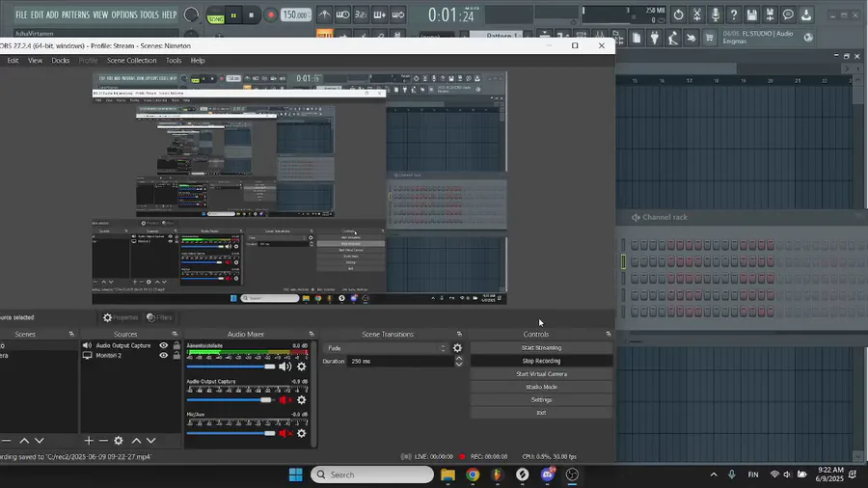Click the FL Studio plugin plug icon

(654, 38)
